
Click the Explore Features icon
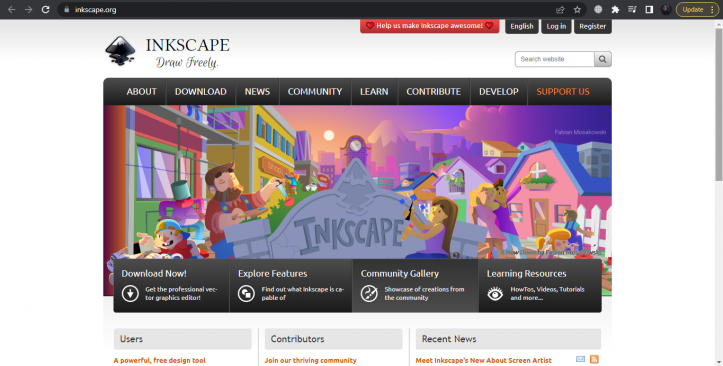[246, 294]
